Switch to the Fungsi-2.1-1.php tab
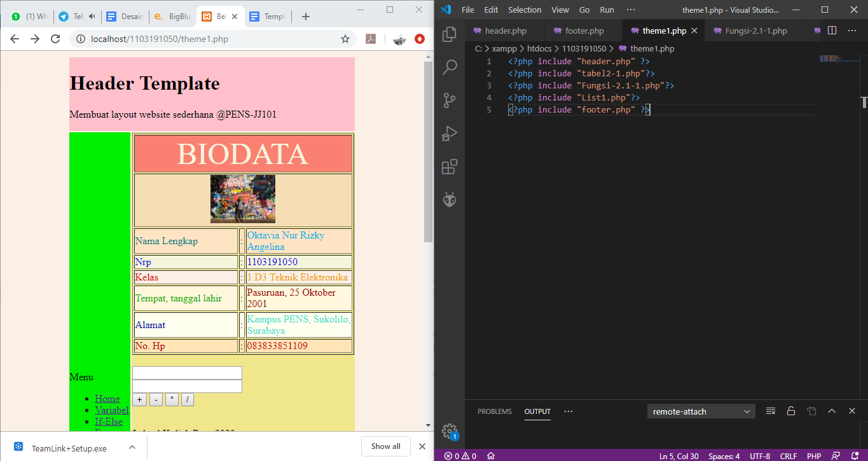 (x=755, y=31)
